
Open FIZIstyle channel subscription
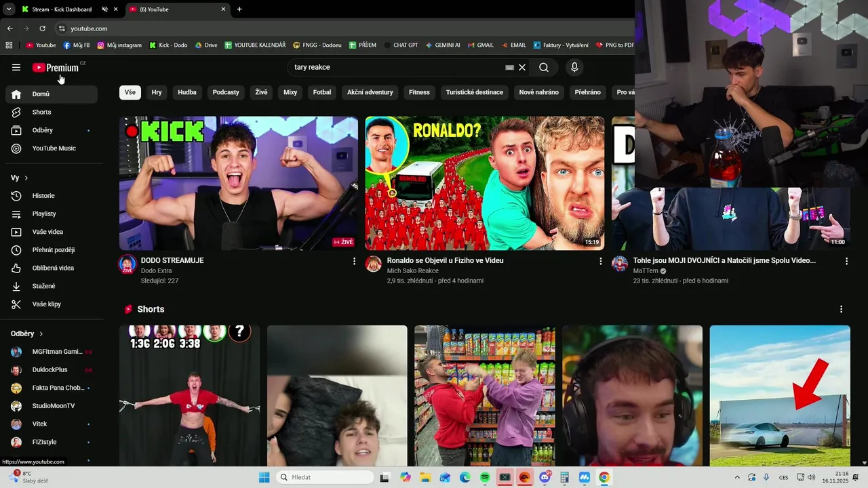click(52, 442)
